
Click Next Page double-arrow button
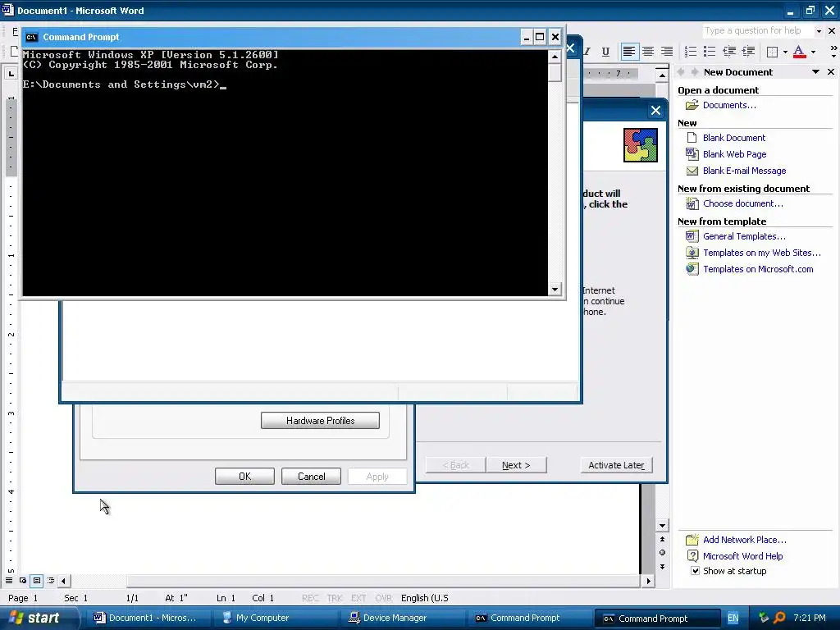[x=662, y=566]
